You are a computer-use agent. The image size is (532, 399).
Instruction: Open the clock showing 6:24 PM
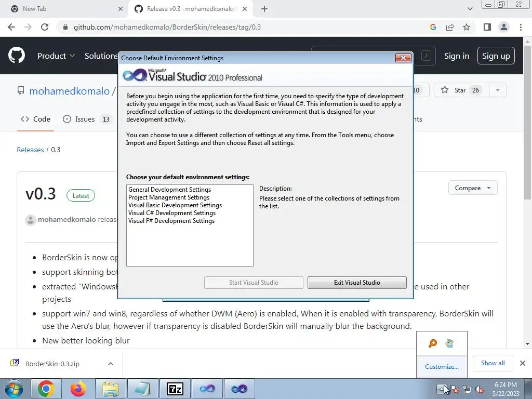click(506, 389)
